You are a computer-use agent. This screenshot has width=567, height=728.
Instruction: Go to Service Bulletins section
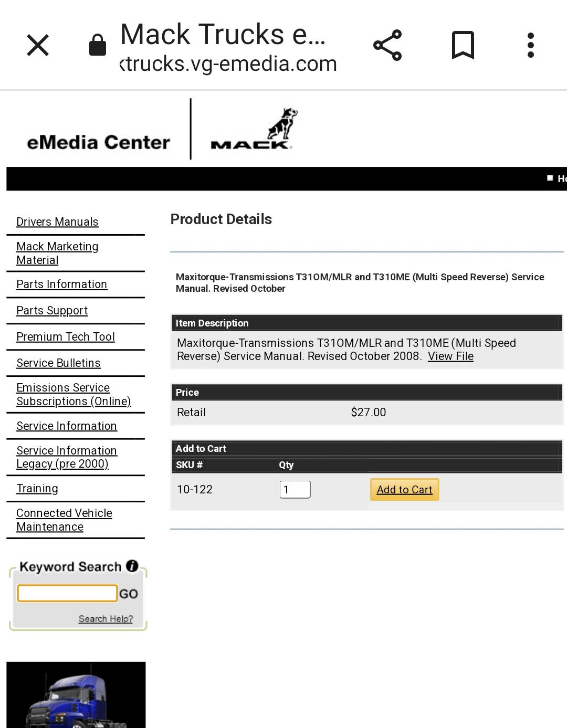click(58, 363)
